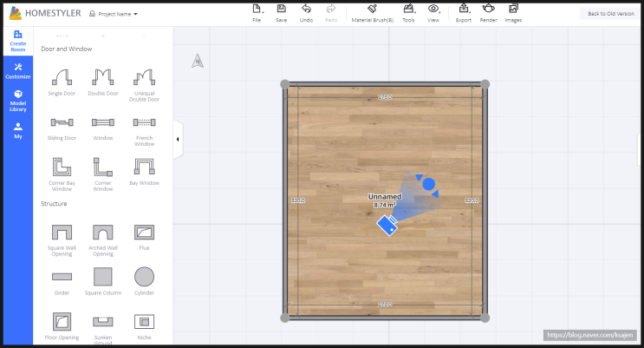Click the Structure section heading
The image size is (644, 348).
(54, 204)
